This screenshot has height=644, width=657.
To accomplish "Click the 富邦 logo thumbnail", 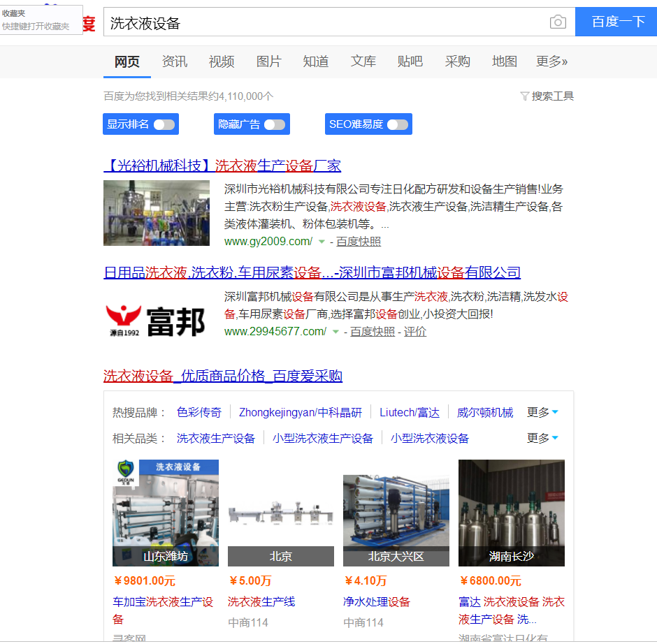I will click(x=155, y=321).
